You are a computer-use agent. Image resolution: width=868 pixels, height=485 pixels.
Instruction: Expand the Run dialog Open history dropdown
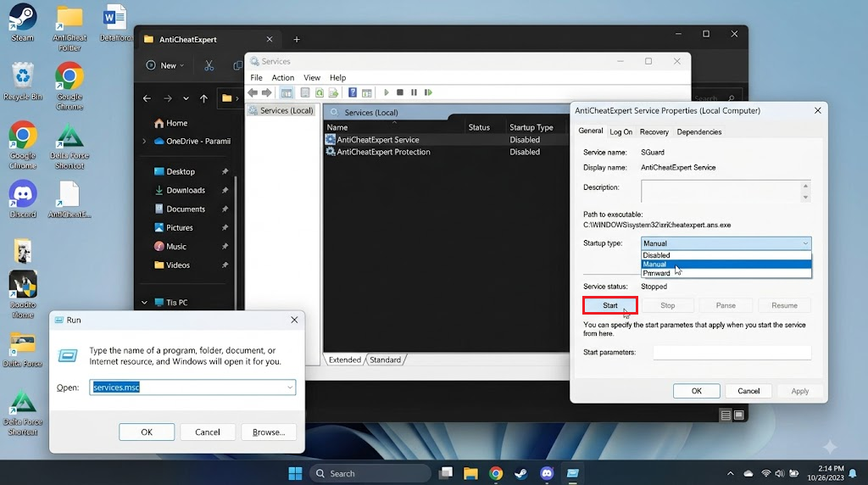point(290,387)
